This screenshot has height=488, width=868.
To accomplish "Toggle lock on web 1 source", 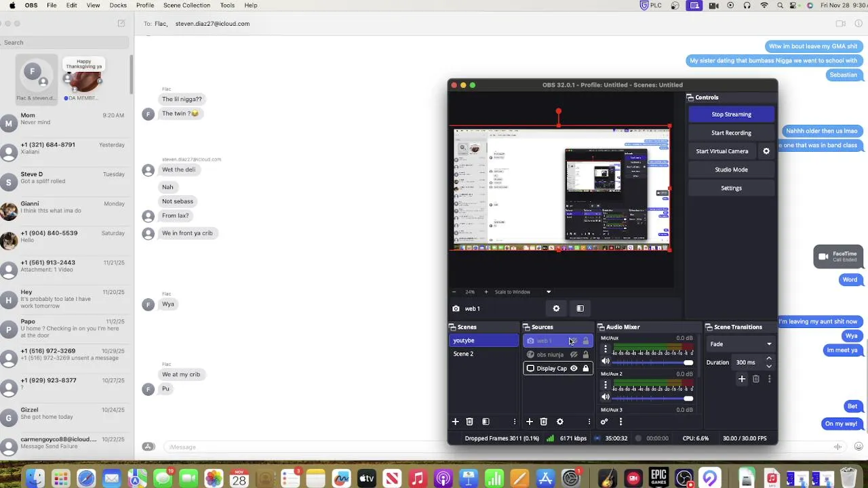I will coord(586,341).
